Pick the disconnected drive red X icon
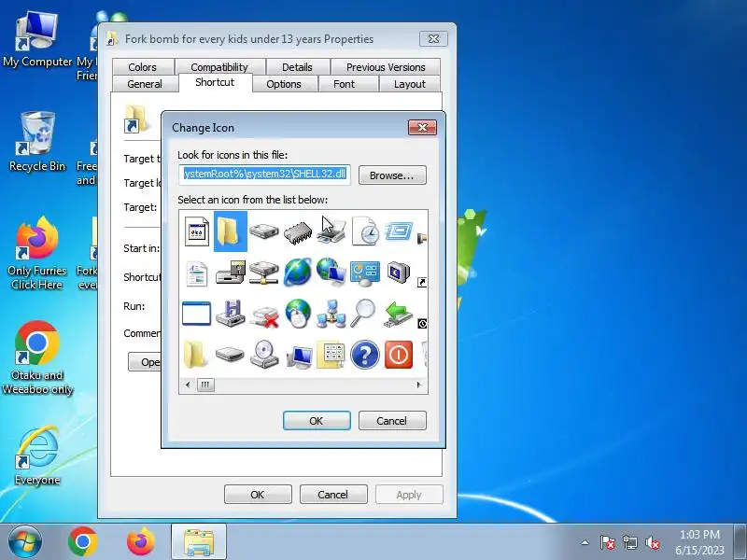 click(264, 316)
